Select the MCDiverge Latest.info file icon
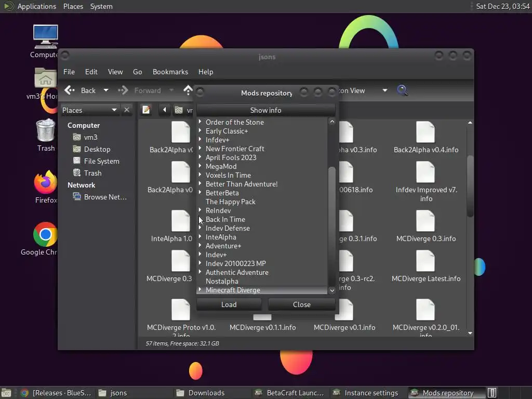Viewport: 532px width, 399px height. tap(425, 261)
